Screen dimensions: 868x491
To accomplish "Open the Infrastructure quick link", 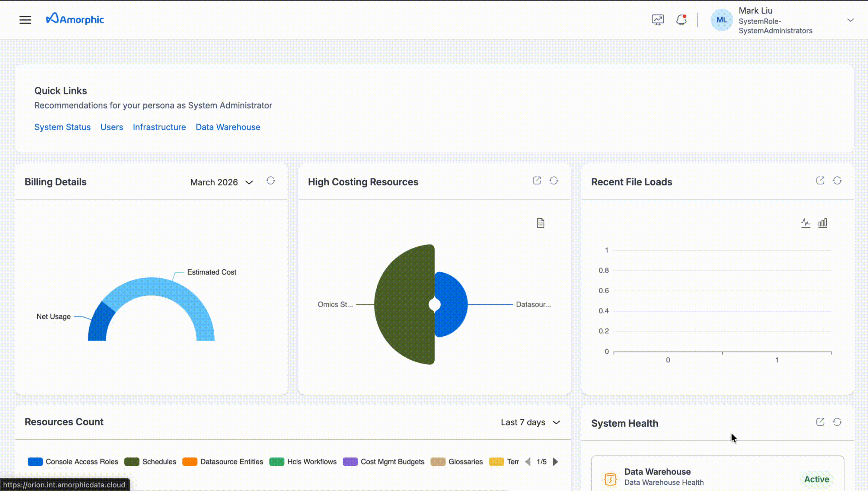I will click(159, 127).
